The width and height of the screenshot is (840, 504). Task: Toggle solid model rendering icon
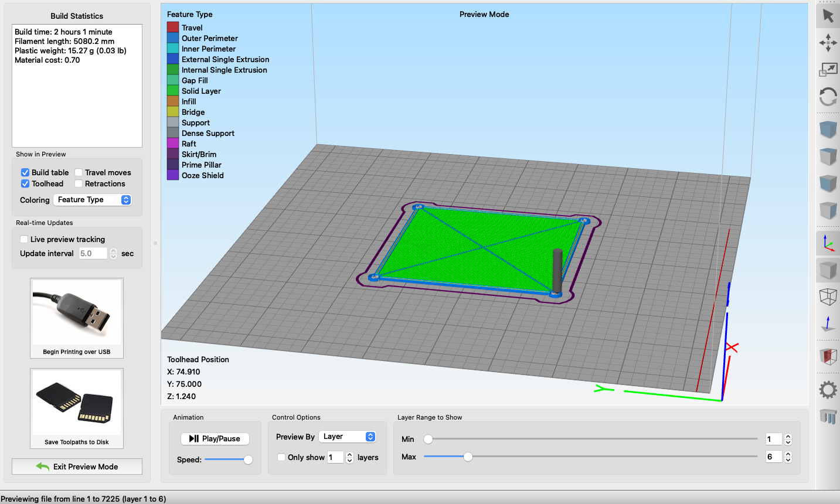click(x=828, y=270)
